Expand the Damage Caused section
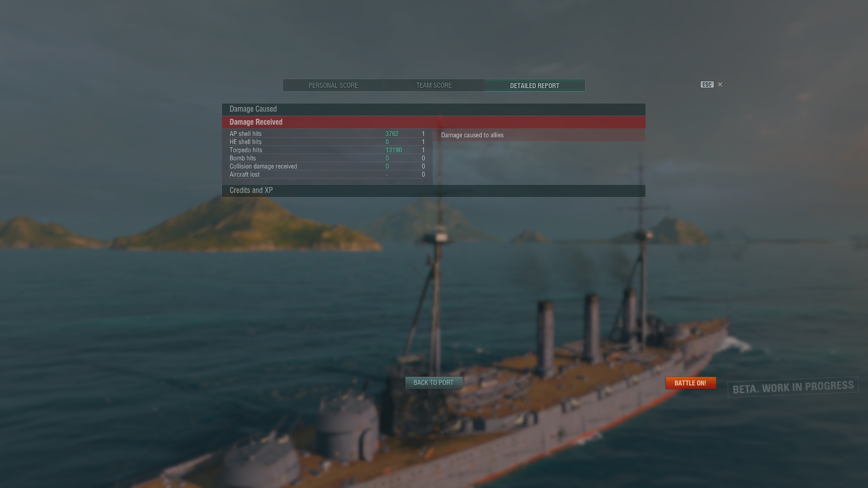The width and height of the screenshot is (868, 488). click(x=434, y=109)
